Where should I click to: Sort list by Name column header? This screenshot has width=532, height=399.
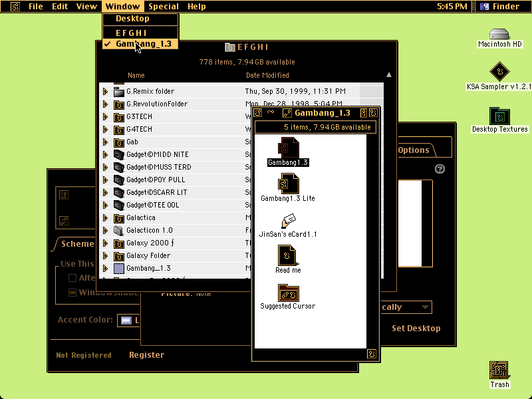click(x=136, y=75)
